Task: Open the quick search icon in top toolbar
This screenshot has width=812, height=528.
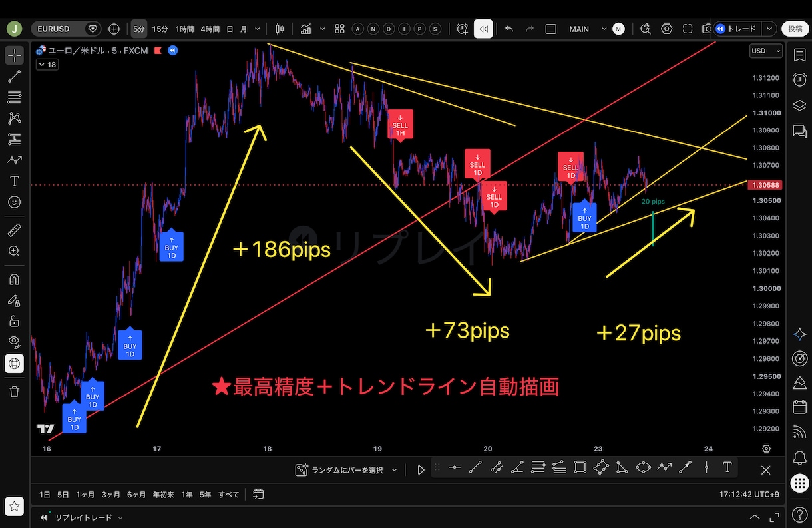Action: click(x=645, y=29)
